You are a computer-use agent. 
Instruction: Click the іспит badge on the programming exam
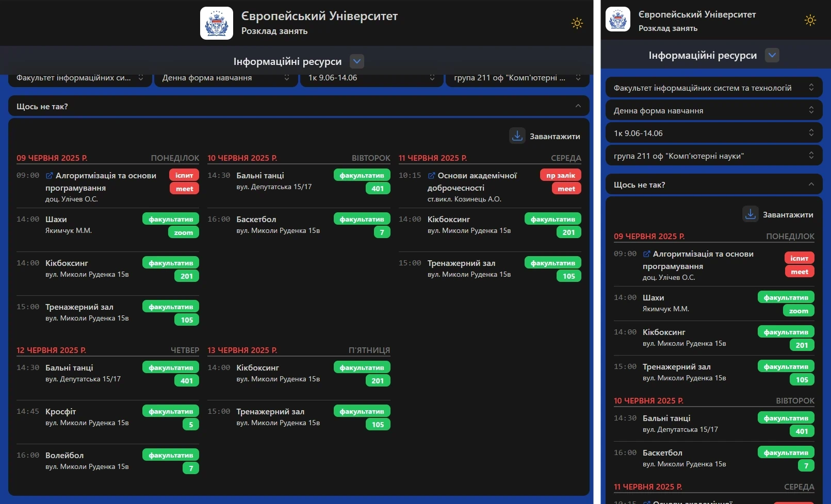pyautogui.click(x=184, y=175)
